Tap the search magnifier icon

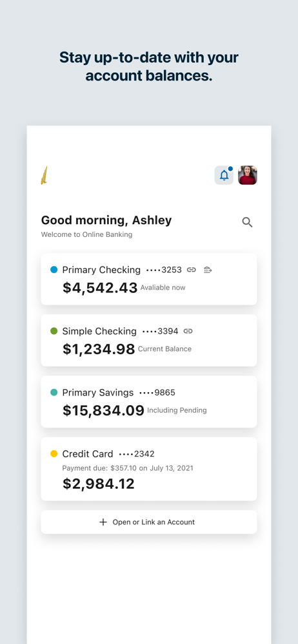[247, 222]
